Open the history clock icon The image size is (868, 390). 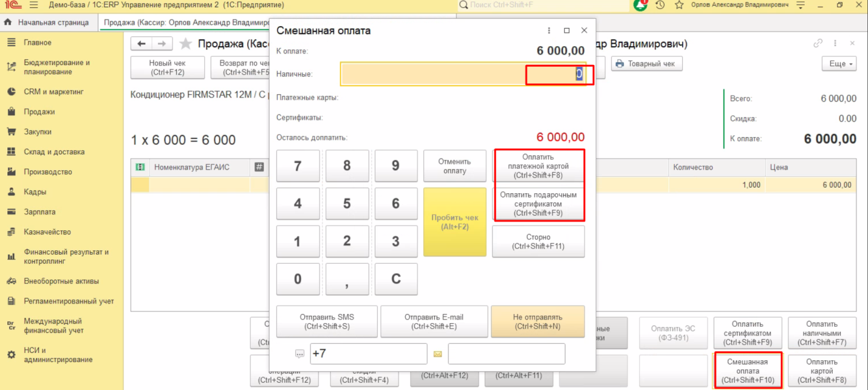pos(660,5)
